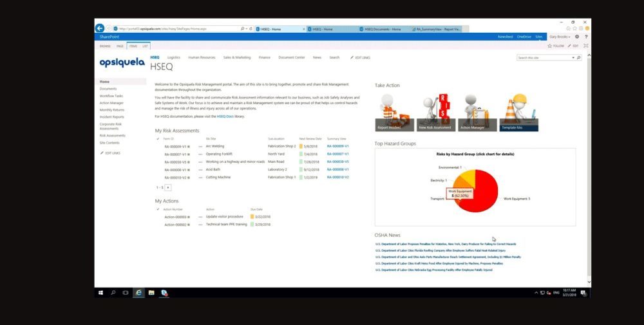Click the Follow star icon

point(549,46)
